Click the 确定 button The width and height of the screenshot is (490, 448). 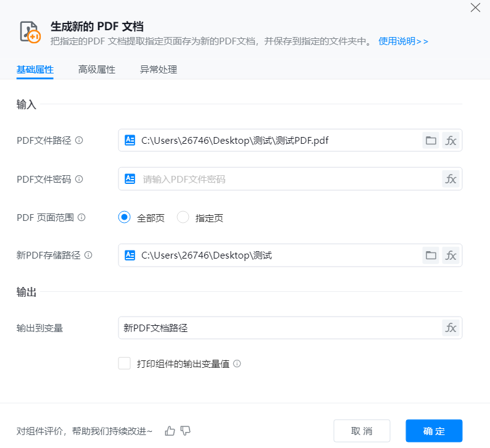click(434, 431)
